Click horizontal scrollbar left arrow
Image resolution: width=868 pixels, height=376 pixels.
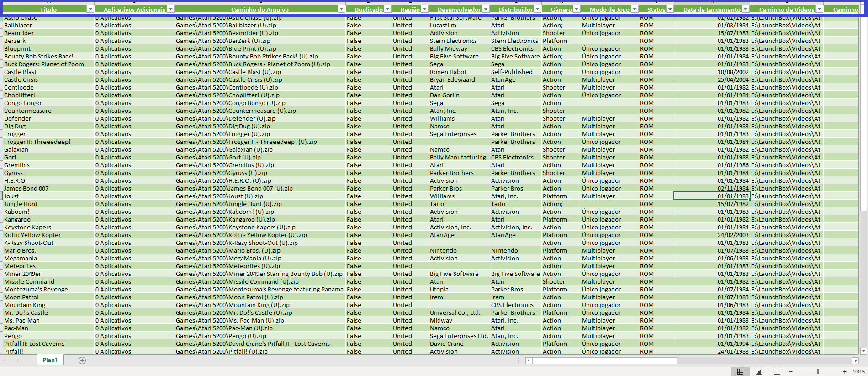(529, 360)
